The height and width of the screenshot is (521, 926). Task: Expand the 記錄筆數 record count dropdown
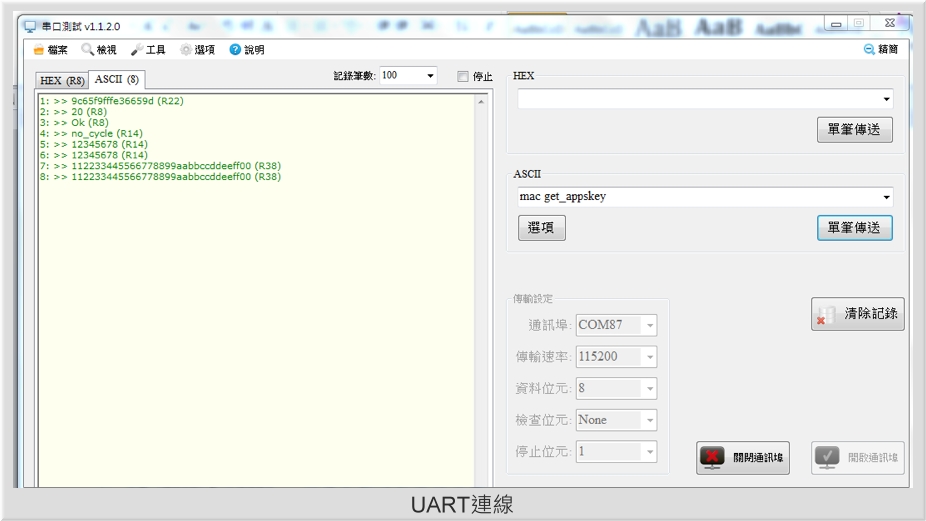coord(430,76)
